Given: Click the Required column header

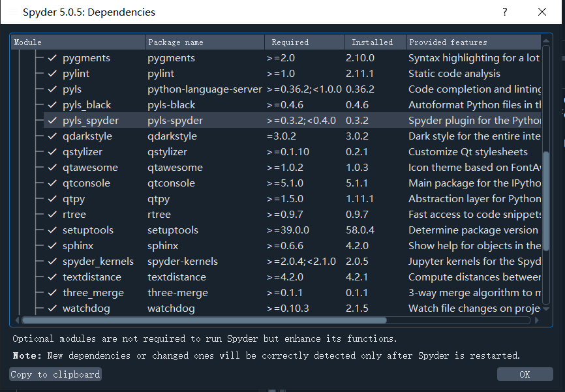Looking at the screenshot, I should 305,42.
